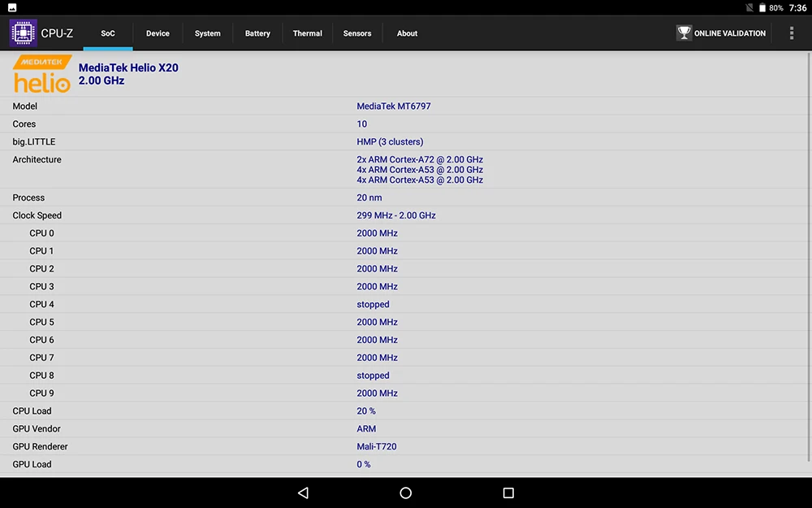
Task: Click the vertical scrollbar on the right
Action: 809,257
